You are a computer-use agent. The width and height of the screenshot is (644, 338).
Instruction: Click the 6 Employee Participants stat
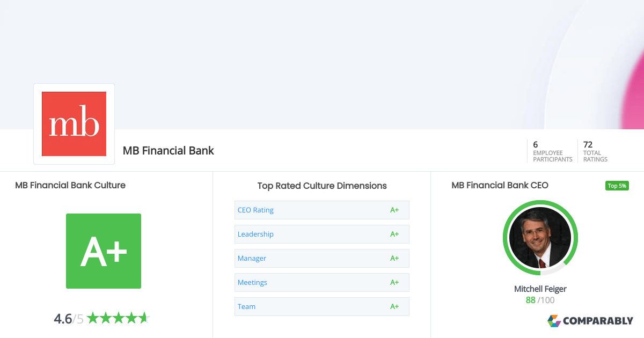pyautogui.click(x=552, y=151)
